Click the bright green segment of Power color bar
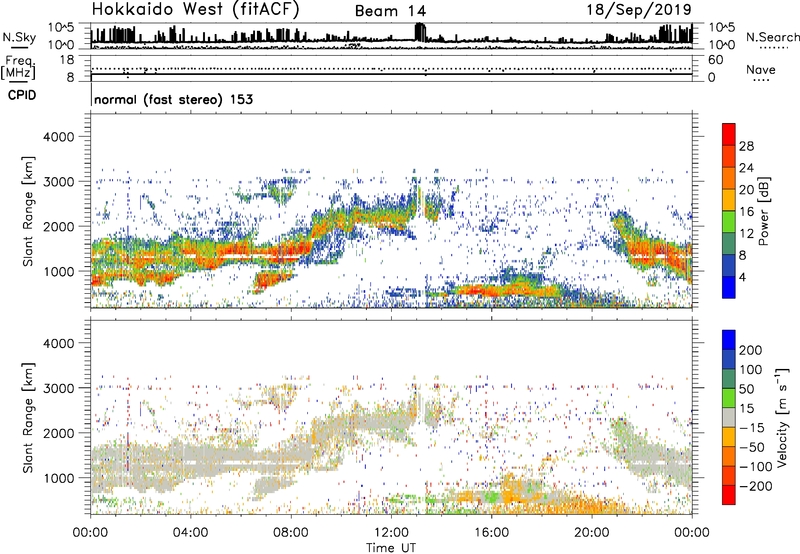 point(729,221)
